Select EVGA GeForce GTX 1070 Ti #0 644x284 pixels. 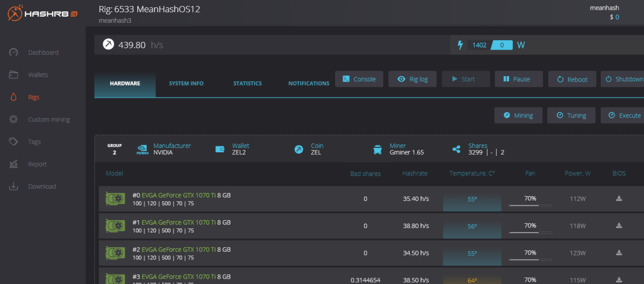[x=178, y=195]
